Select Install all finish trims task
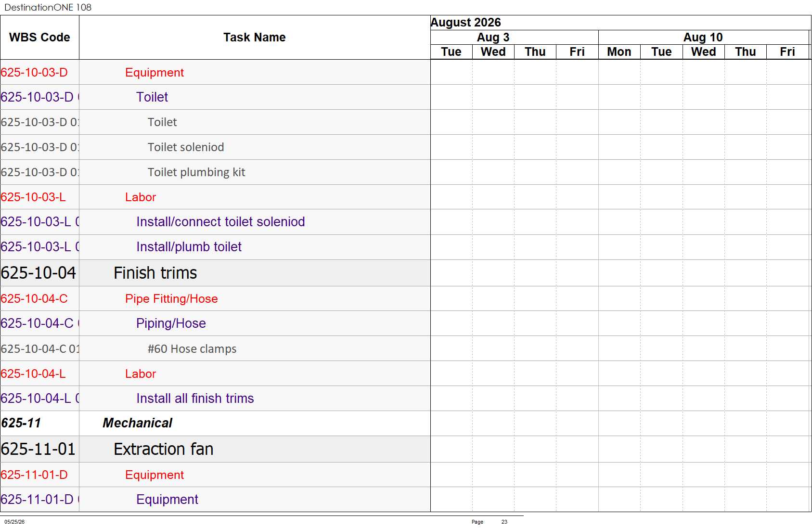Viewport: 812px width, 528px height. point(195,399)
